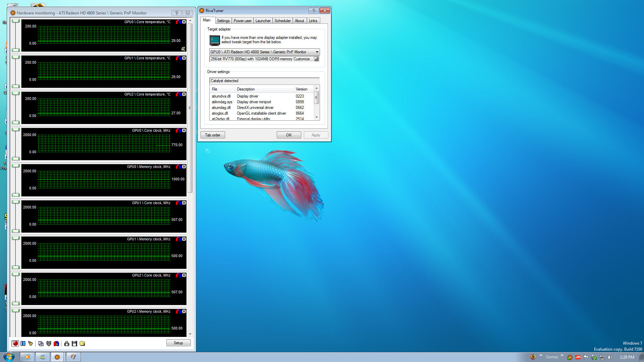The image size is (644, 362).
Task: Click the Firefox icon in the taskbar toolbar
Action: pyautogui.click(x=533, y=357)
